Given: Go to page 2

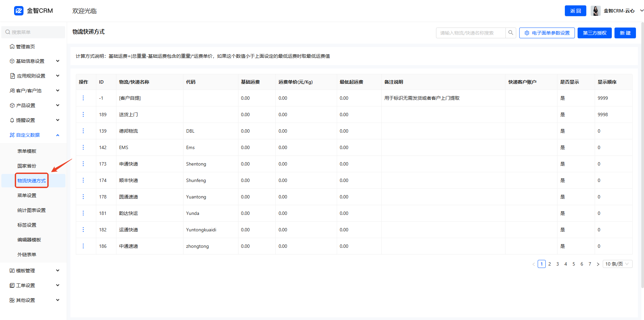Looking at the screenshot, I should 550,264.
